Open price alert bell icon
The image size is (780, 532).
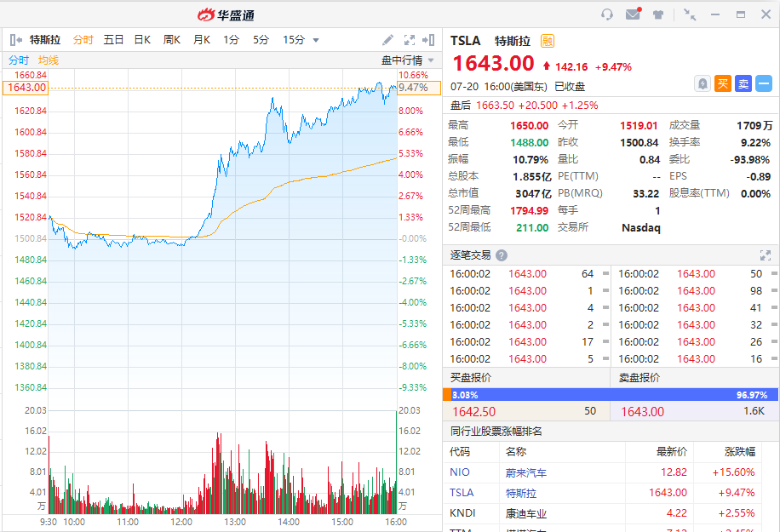pyautogui.click(x=702, y=83)
